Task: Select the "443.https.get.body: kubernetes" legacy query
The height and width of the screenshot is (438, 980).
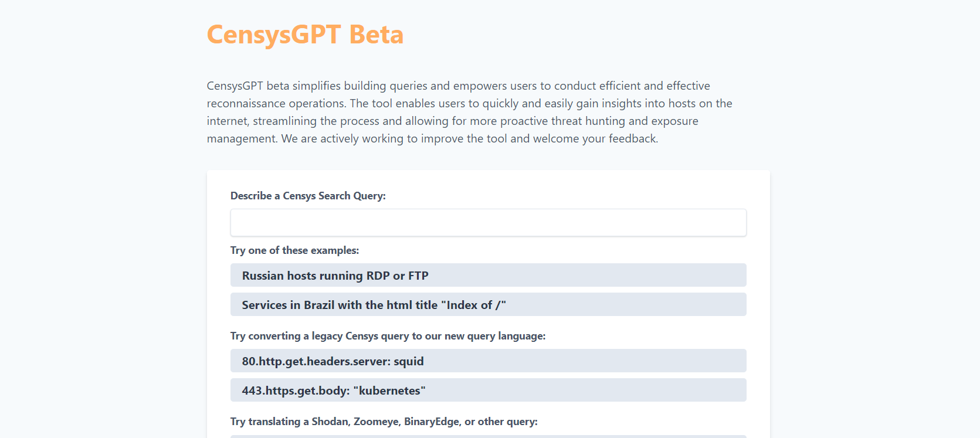Action: (488, 390)
